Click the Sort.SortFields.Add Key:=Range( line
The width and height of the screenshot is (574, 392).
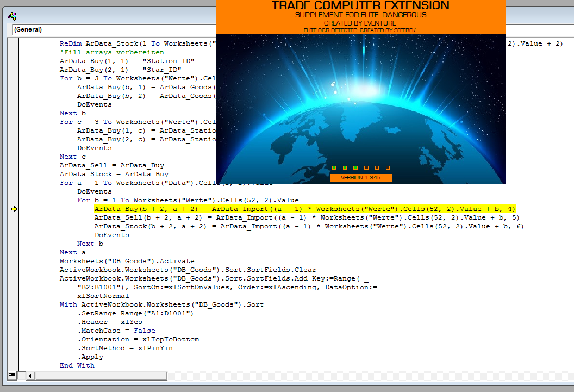click(x=214, y=279)
